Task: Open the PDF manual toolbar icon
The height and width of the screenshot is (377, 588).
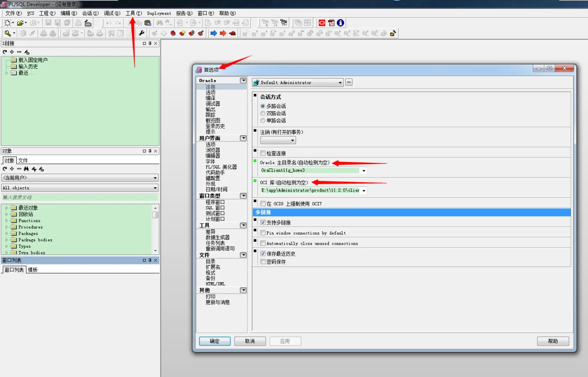Action: [x=331, y=23]
